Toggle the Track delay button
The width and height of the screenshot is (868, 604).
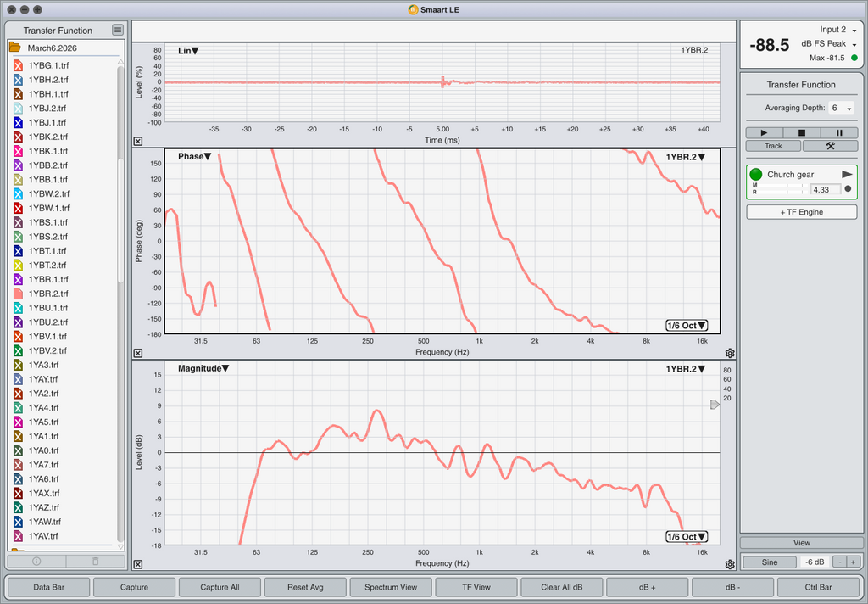pyautogui.click(x=773, y=146)
